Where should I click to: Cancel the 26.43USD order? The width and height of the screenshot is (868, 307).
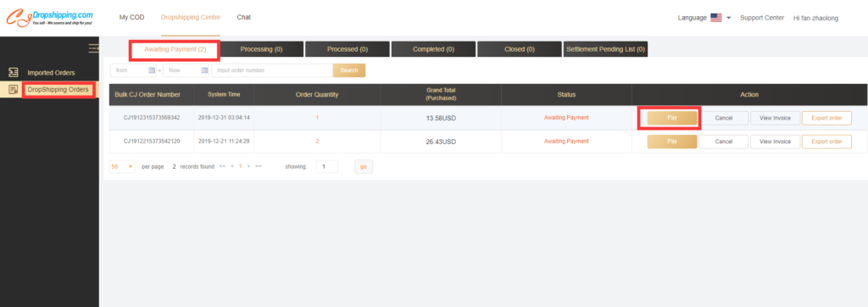click(724, 142)
